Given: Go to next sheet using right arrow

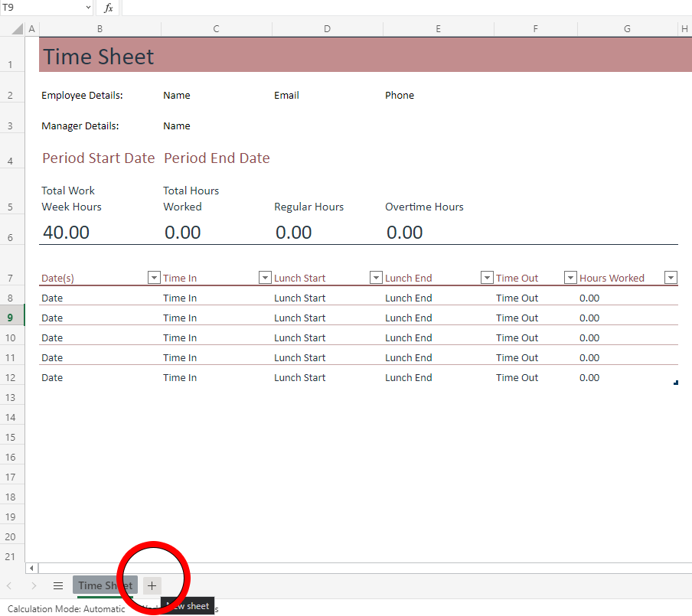Looking at the screenshot, I should click(x=34, y=585).
